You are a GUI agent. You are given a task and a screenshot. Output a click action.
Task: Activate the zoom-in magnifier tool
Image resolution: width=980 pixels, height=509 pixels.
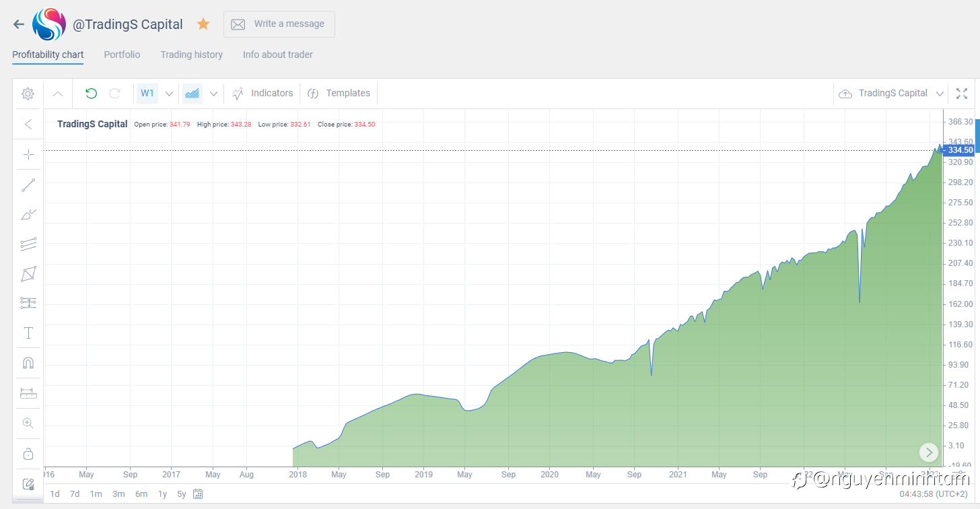pos(28,423)
